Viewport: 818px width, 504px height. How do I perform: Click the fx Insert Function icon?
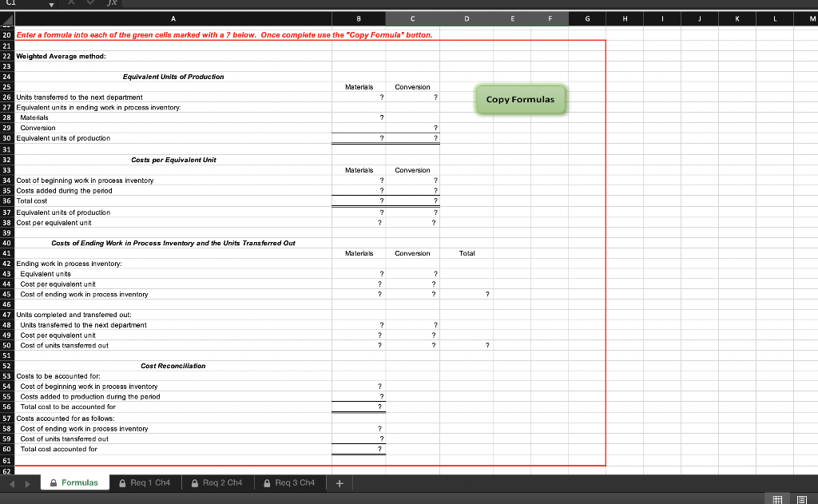tap(113, 3)
